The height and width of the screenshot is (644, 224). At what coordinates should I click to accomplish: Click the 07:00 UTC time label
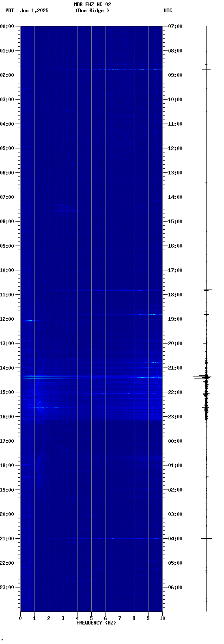pyautogui.click(x=175, y=26)
